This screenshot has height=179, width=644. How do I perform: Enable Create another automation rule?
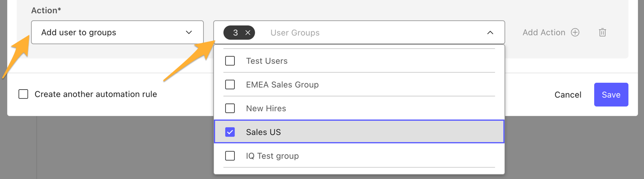[x=23, y=94]
